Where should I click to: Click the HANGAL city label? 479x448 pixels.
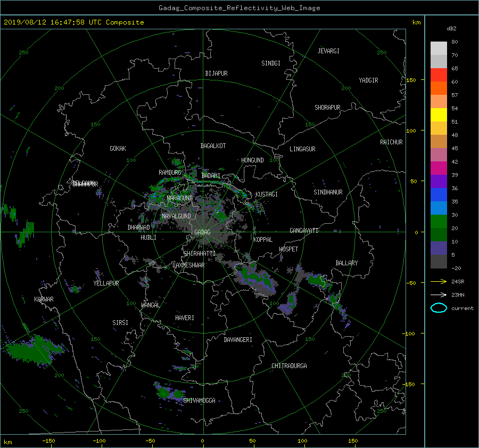click(x=150, y=305)
